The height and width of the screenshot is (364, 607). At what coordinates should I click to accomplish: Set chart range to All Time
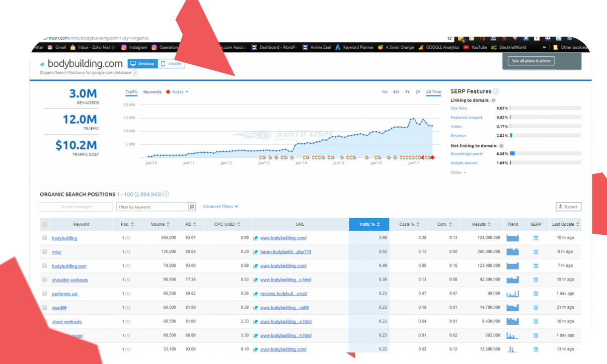pos(433,92)
